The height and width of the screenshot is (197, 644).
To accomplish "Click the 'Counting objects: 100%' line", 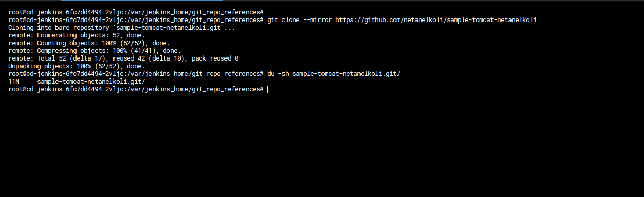I will pyautogui.click(x=89, y=43).
